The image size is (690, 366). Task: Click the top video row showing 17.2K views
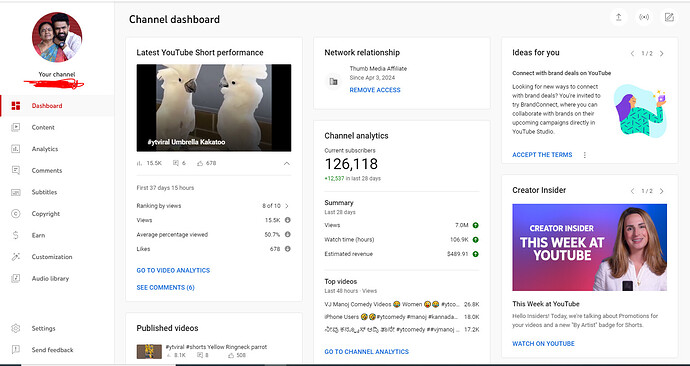pos(402,329)
